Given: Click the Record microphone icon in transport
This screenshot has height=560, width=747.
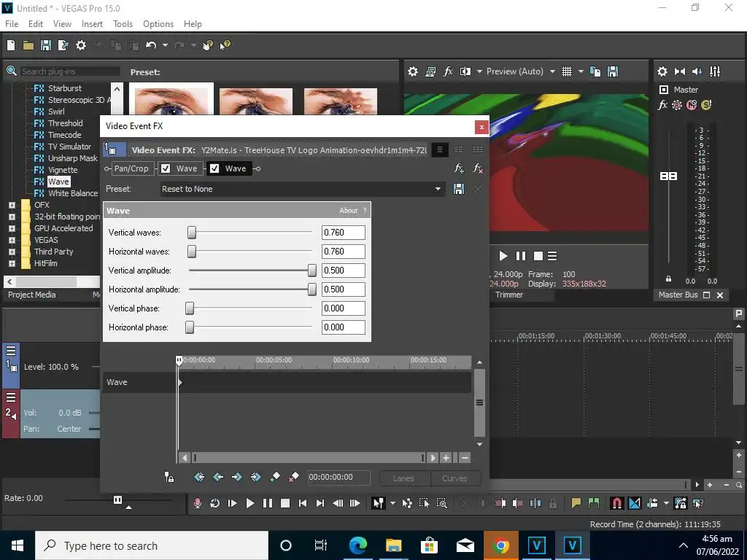Looking at the screenshot, I should [197, 503].
